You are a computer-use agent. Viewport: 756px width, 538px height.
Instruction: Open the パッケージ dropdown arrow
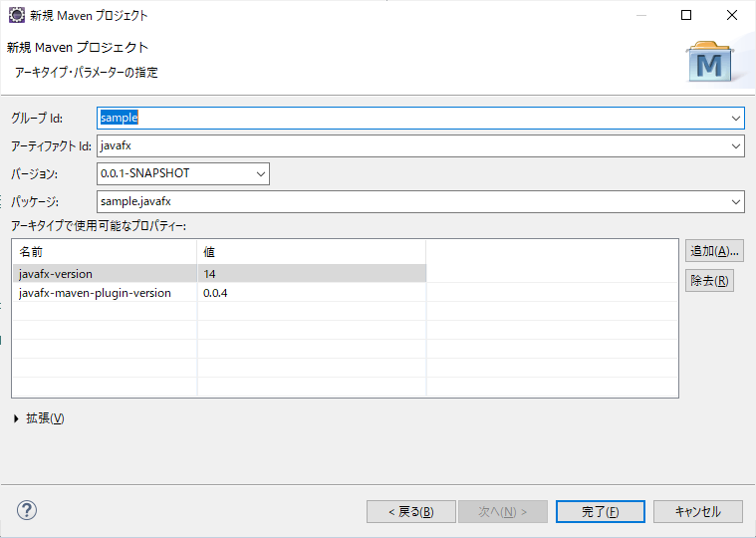tap(736, 201)
